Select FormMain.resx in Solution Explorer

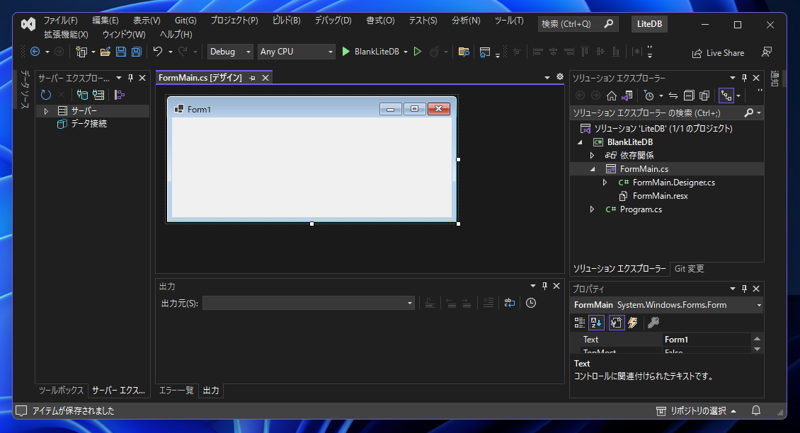(x=660, y=196)
